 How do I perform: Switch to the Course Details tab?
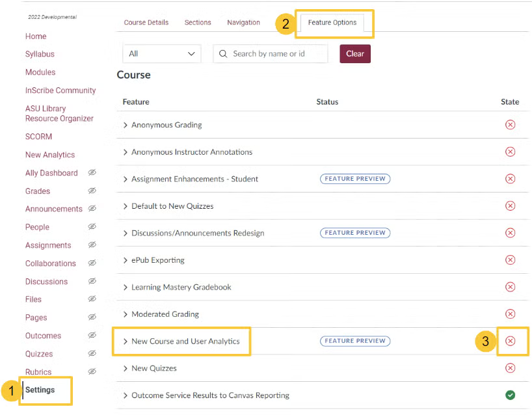click(146, 22)
